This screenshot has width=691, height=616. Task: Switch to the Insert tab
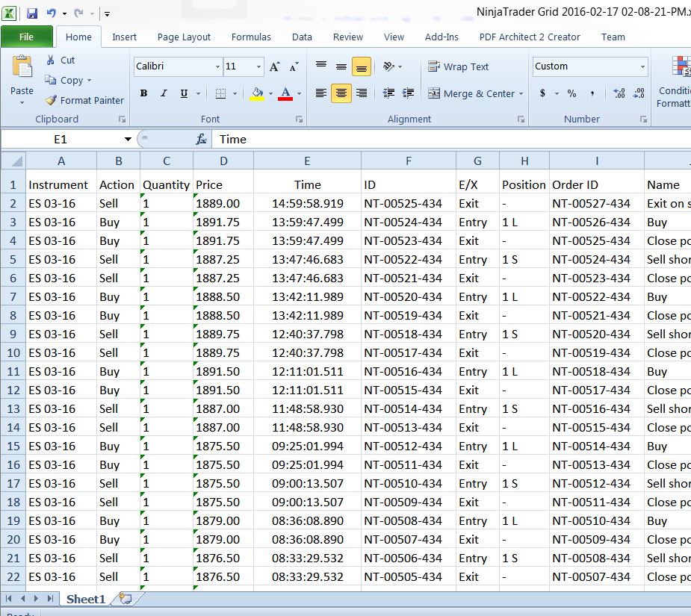click(x=124, y=37)
